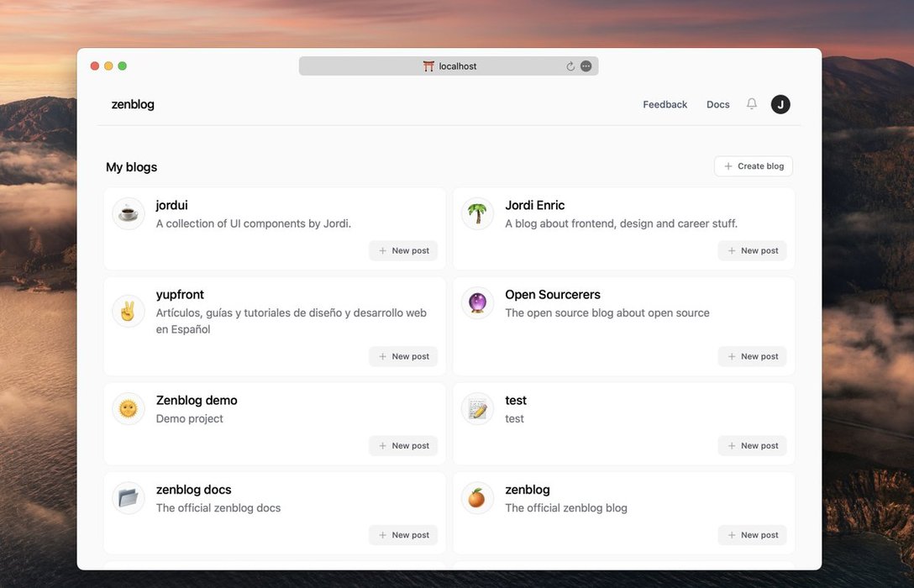Screen dimensions: 914x588
Task: Open the address bar more options button
Action: coord(586,66)
